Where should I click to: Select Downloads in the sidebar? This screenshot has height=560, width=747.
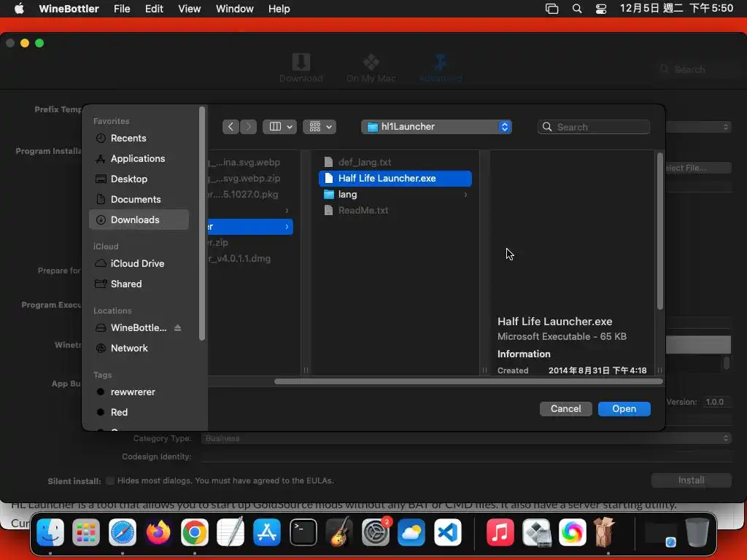139,220
